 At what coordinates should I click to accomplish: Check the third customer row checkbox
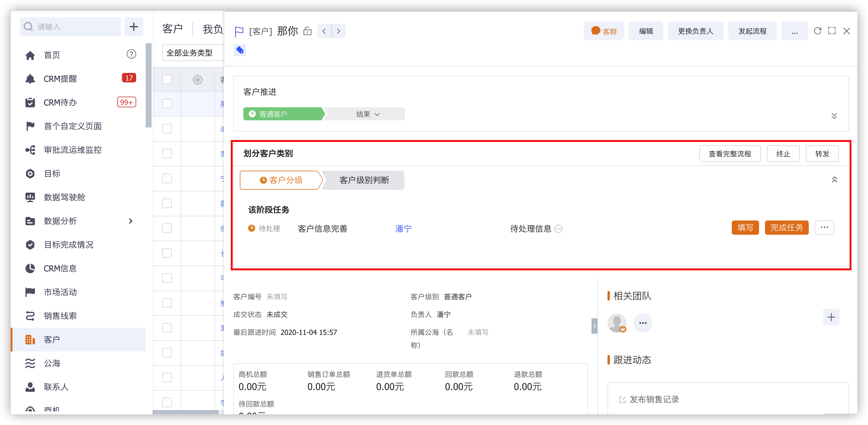point(167,154)
